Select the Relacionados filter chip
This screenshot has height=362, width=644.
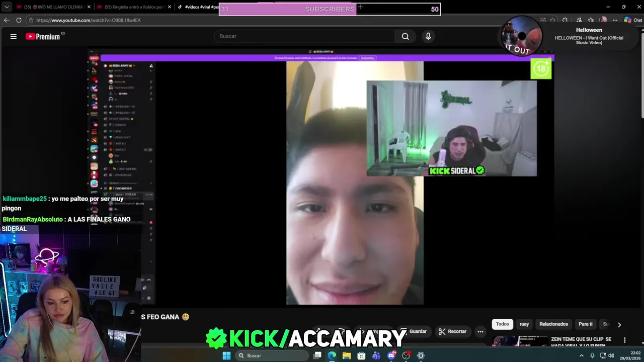pos(553,324)
